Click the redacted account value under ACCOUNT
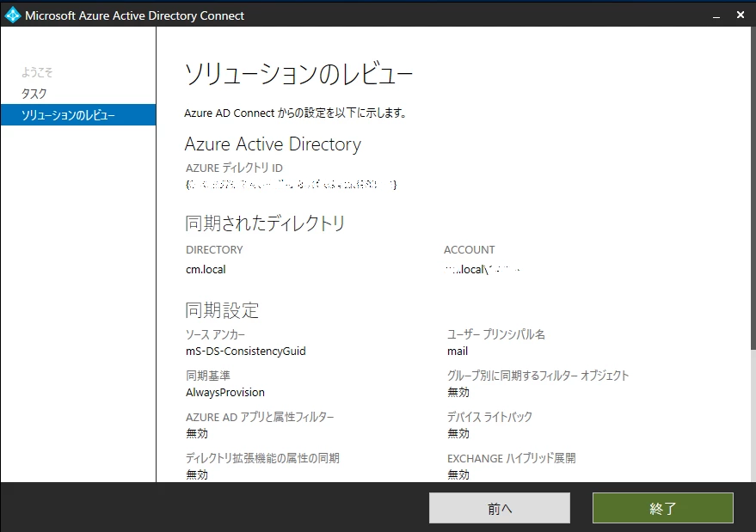 [482, 269]
